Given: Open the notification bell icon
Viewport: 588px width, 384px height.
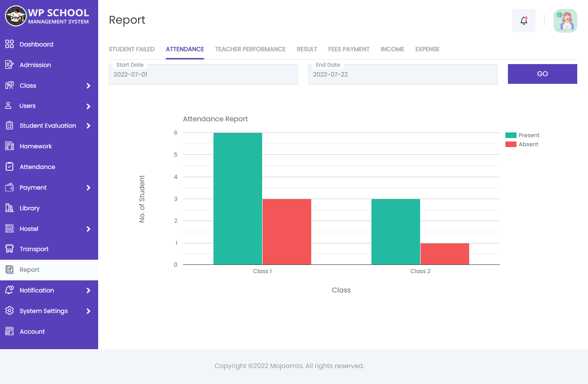Looking at the screenshot, I should pyautogui.click(x=524, y=20).
